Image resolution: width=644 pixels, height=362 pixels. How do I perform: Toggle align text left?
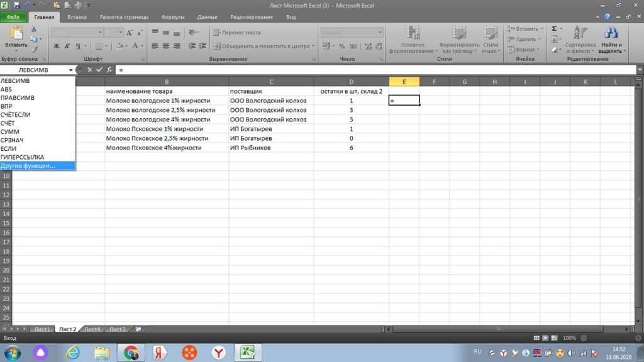click(155, 47)
